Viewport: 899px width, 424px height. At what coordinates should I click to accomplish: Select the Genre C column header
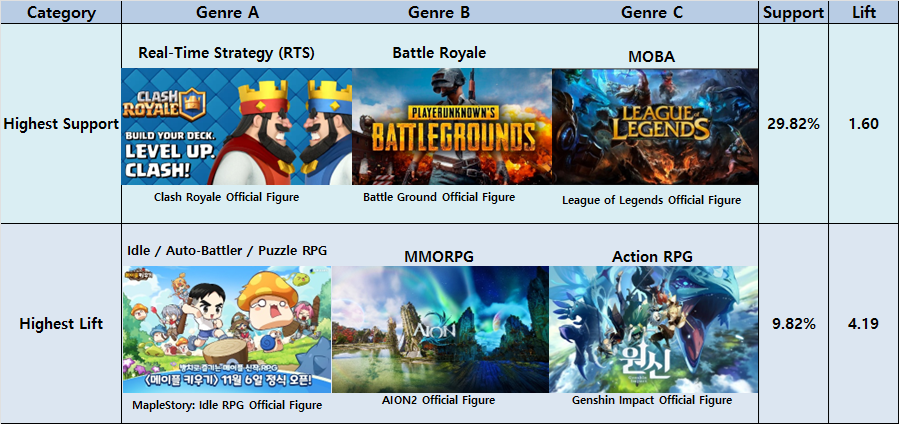point(652,13)
